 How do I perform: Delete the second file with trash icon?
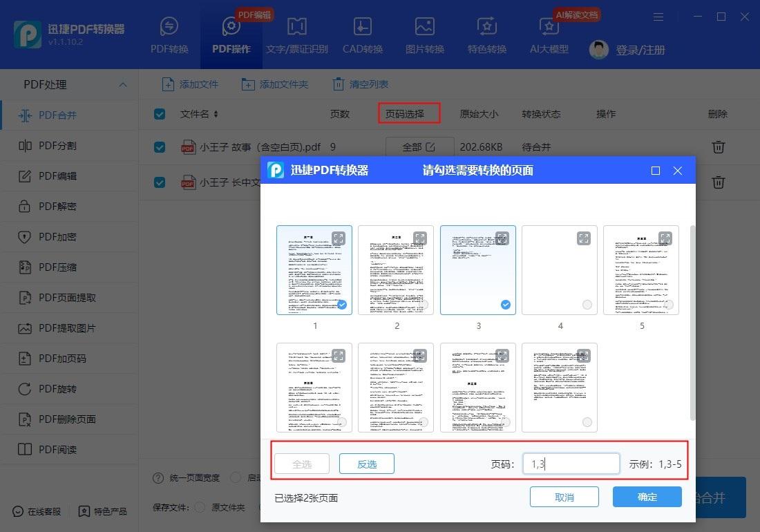pos(719,182)
